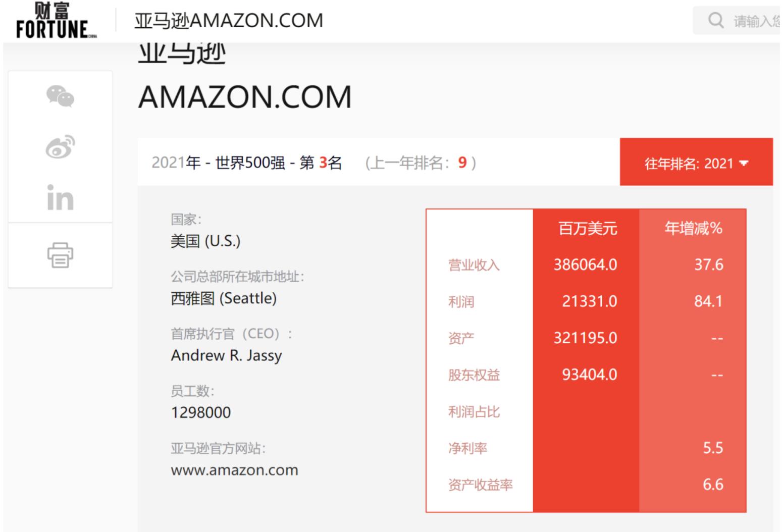Click the red 百万美元 column header

[587, 229]
